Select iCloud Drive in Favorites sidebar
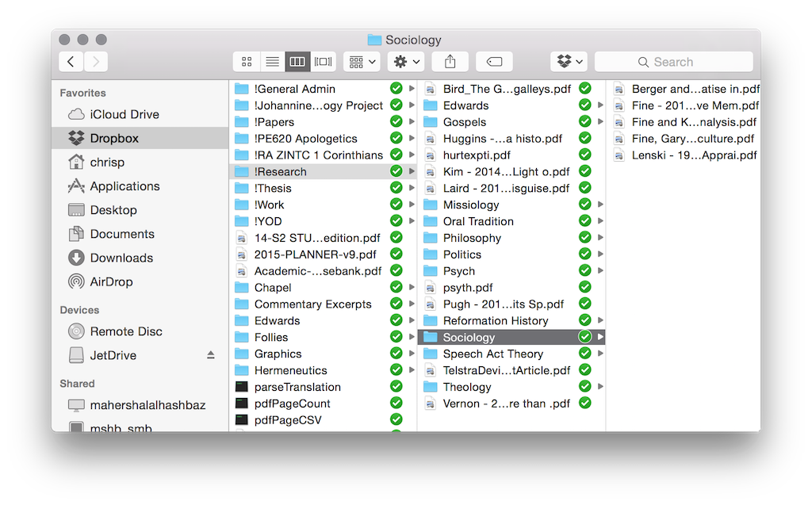812x505 pixels. click(x=124, y=114)
